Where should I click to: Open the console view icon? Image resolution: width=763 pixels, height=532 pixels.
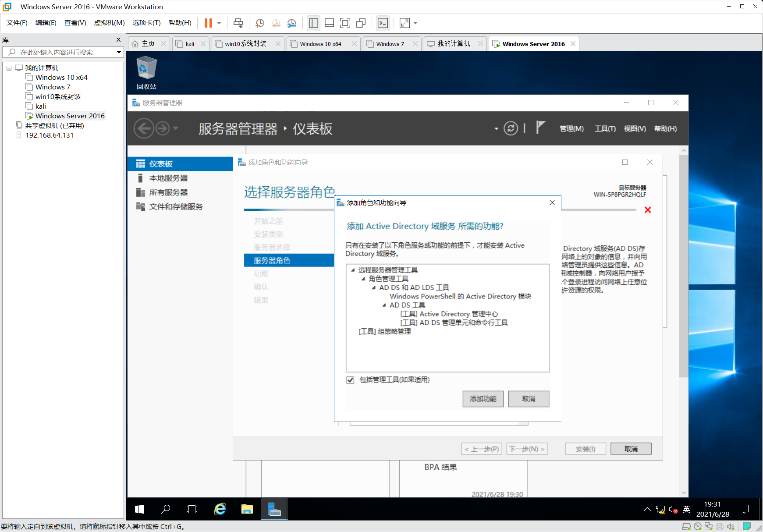click(x=383, y=23)
